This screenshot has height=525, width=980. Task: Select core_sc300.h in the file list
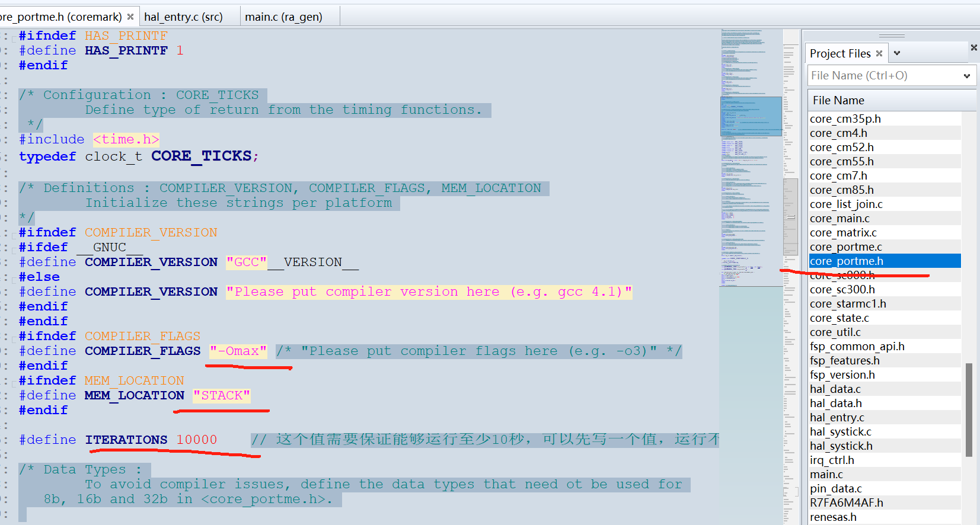point(885,290)
